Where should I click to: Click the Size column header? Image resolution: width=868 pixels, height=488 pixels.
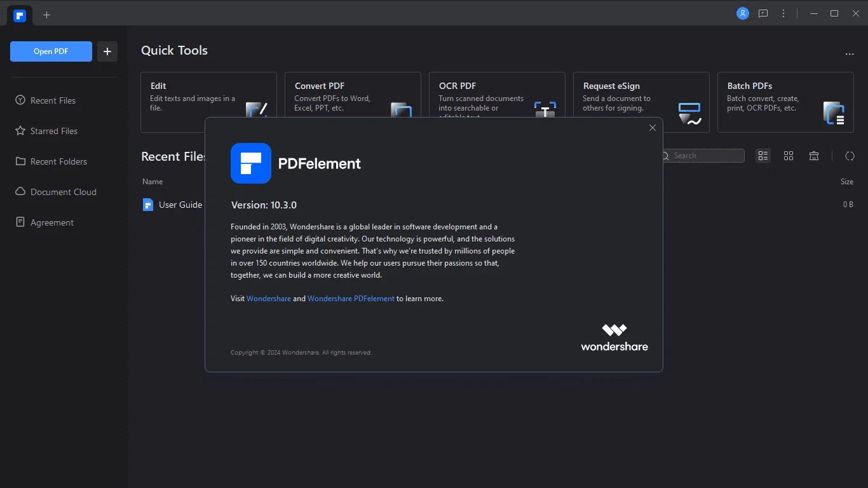click(847, 182)
